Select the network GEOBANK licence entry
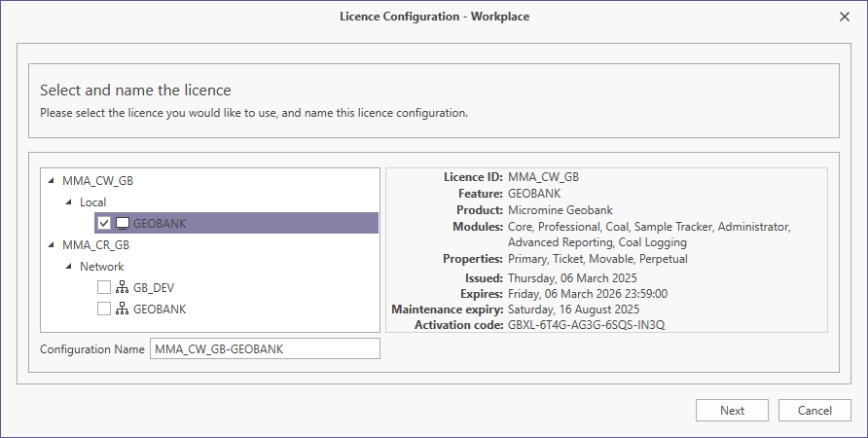This screenshot has height=438, width=868. tap(160, 310)
